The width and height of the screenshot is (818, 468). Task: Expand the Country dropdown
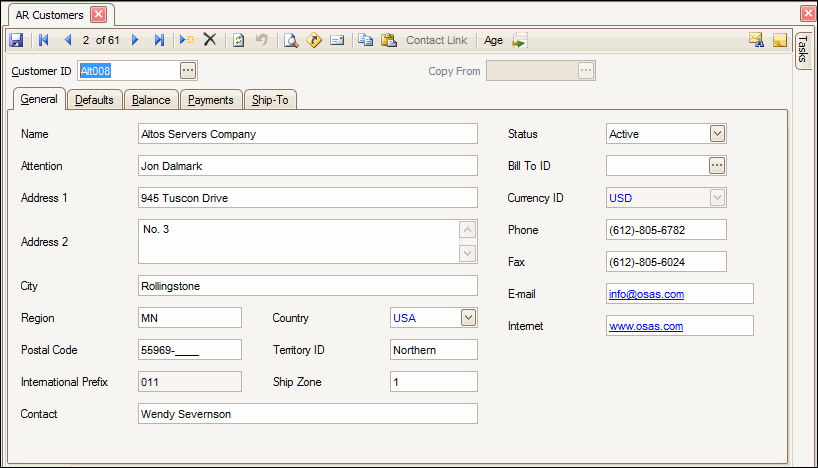(468, 318)
